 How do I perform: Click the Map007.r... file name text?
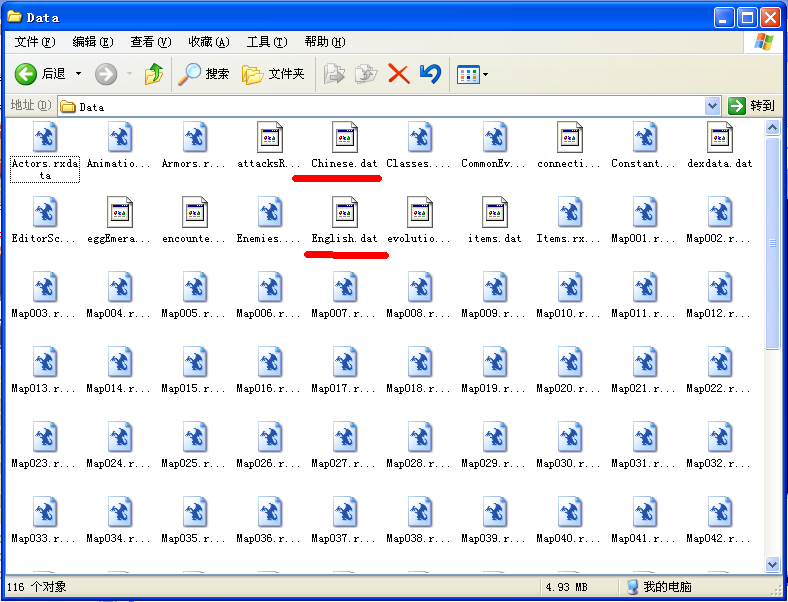(x=343, y=314)
